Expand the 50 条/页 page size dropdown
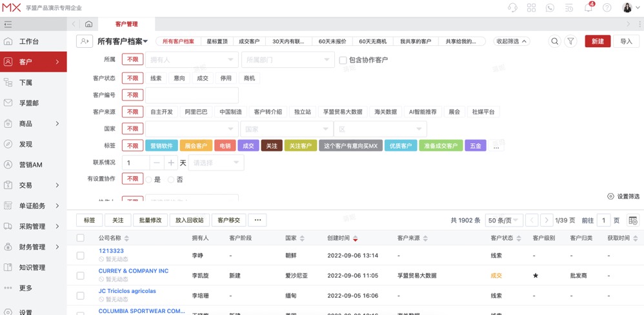644x315 pixels. click(504, 221)
